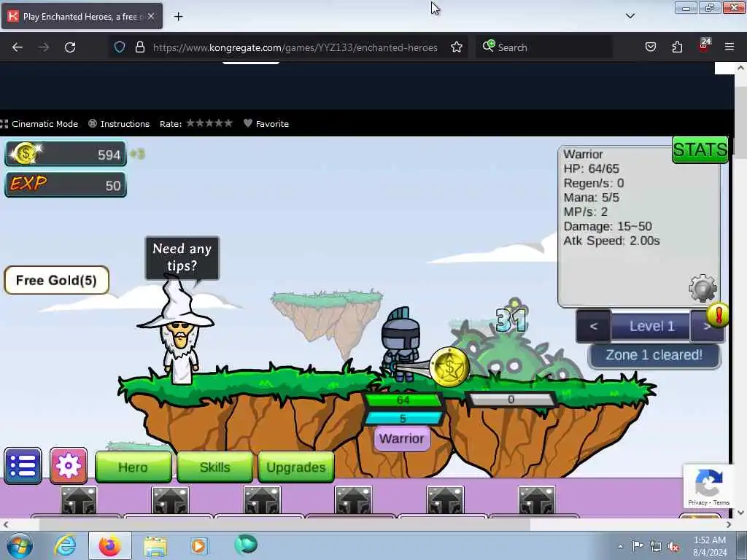This screenshot has height=560, width=747.
Task: Click the reCAPTCHA badge
Action: click(708, 486)
